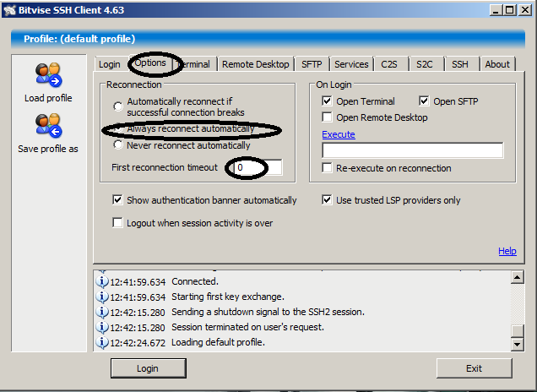Screen dimensions: 537x392
Task: Click the Execute link
Action: [x=339, y=134]
